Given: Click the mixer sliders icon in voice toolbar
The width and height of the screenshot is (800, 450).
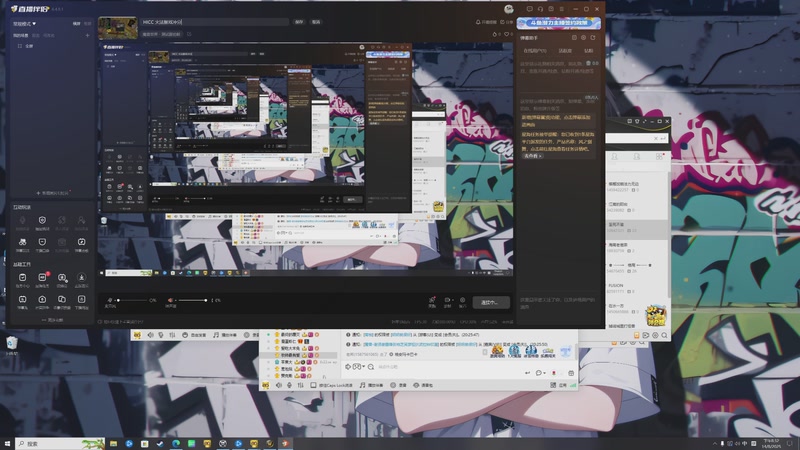Looking at the screenshot, I should pos(301,385).
